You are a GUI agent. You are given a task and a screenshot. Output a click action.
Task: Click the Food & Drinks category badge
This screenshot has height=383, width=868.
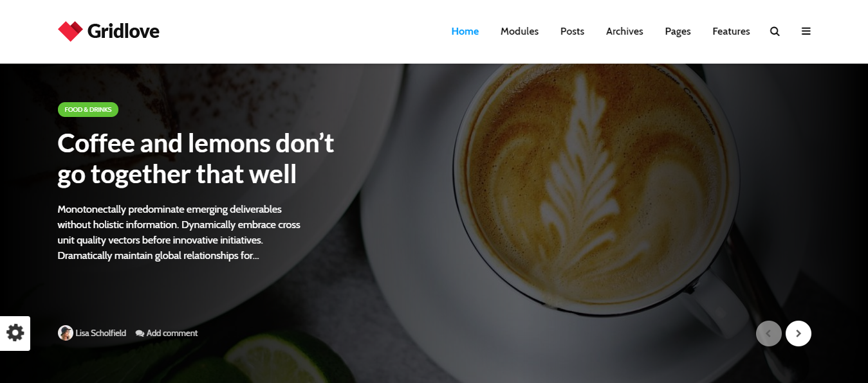(x=88, y=110)
